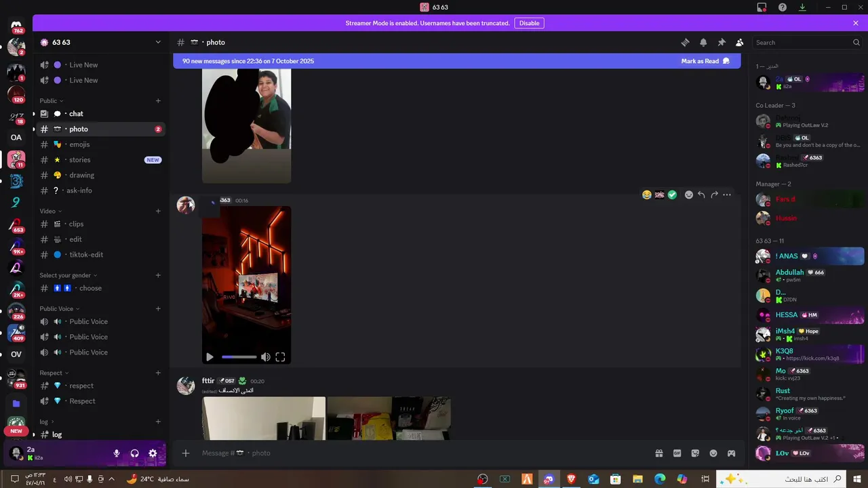Open the emoji picker in message bar
This screenshot has width=868, height=488.
pyautogui.click(x=713, y=453)
